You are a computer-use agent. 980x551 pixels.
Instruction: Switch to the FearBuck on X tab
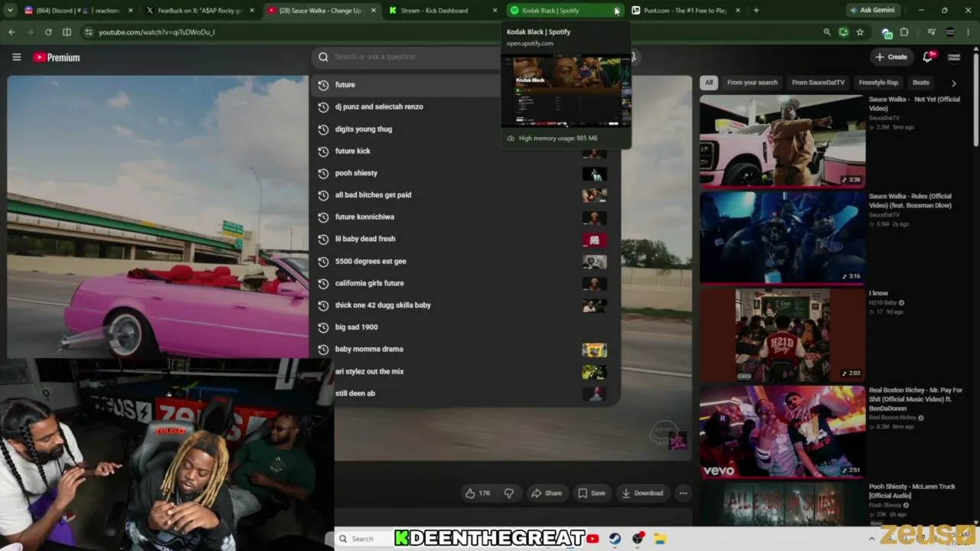(199, 11)
